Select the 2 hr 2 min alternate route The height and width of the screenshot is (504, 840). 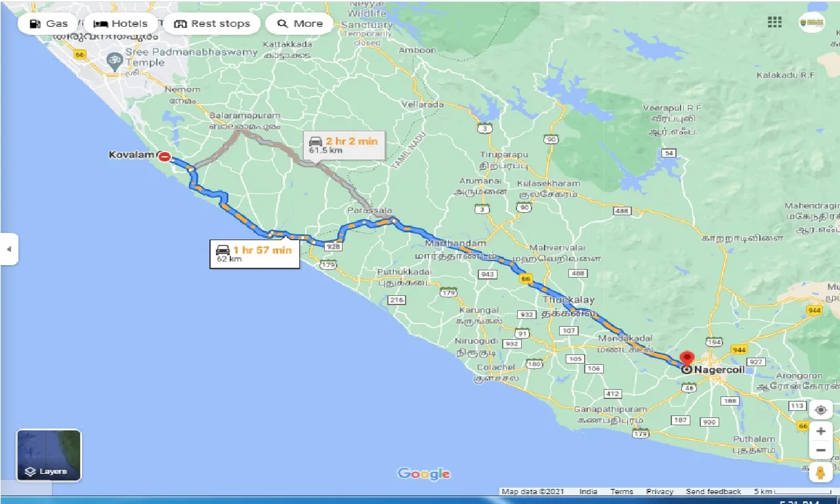coord(343,145)
